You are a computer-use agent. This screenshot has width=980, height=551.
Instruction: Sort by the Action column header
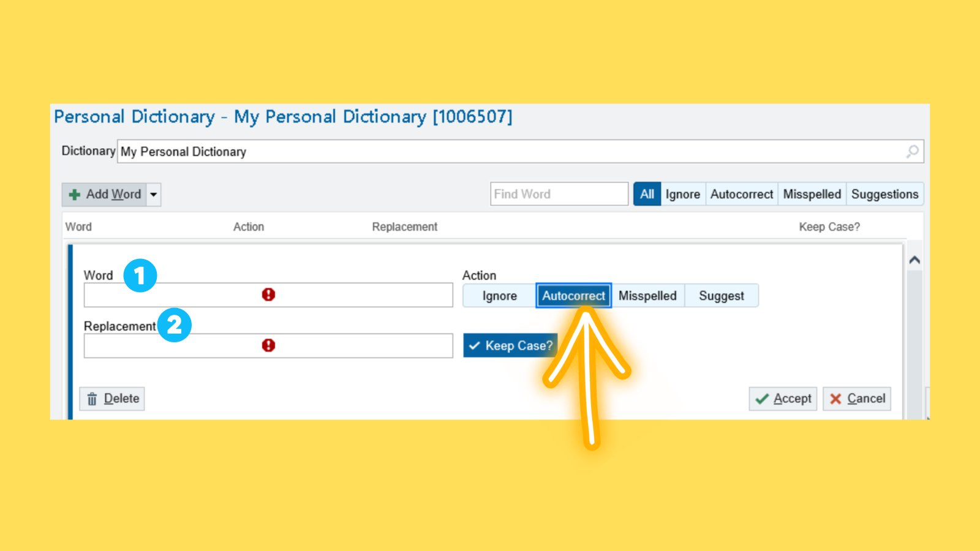click(249, 227)
